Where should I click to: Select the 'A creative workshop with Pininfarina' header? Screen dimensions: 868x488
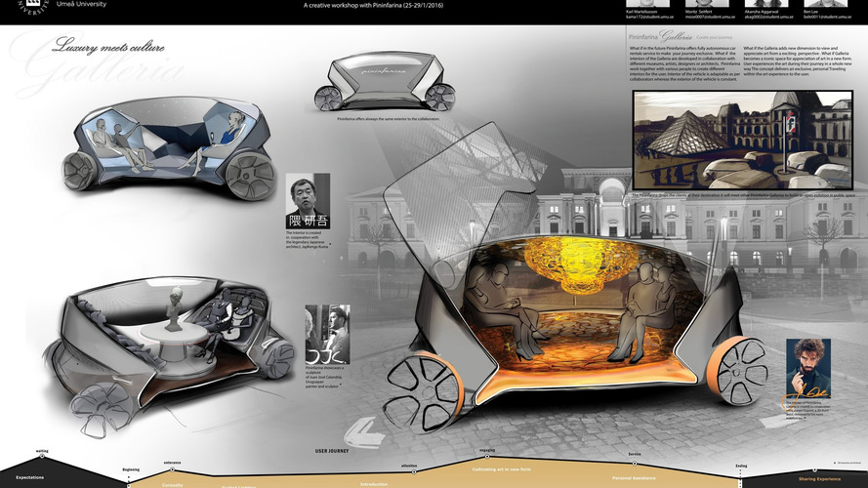click(373, 6)
